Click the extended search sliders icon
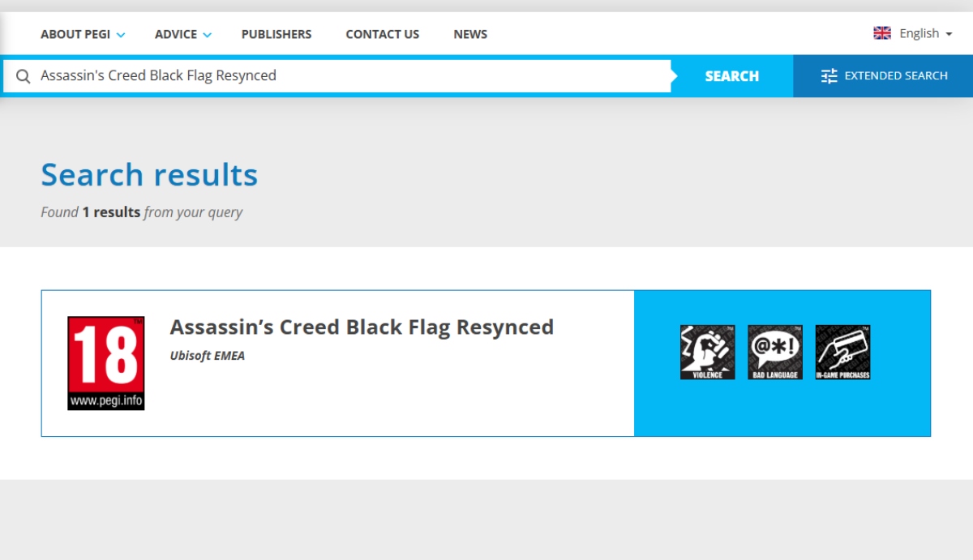 click(x=829, y=76)
